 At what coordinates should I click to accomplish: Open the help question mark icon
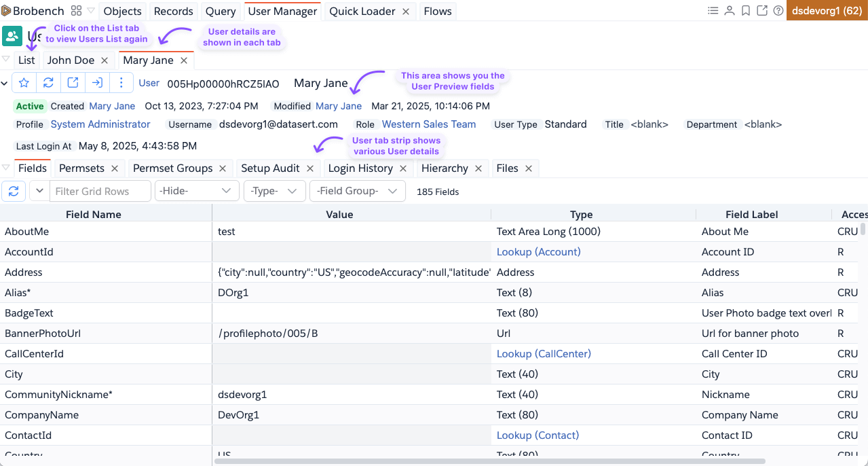[x=778, y=11]
